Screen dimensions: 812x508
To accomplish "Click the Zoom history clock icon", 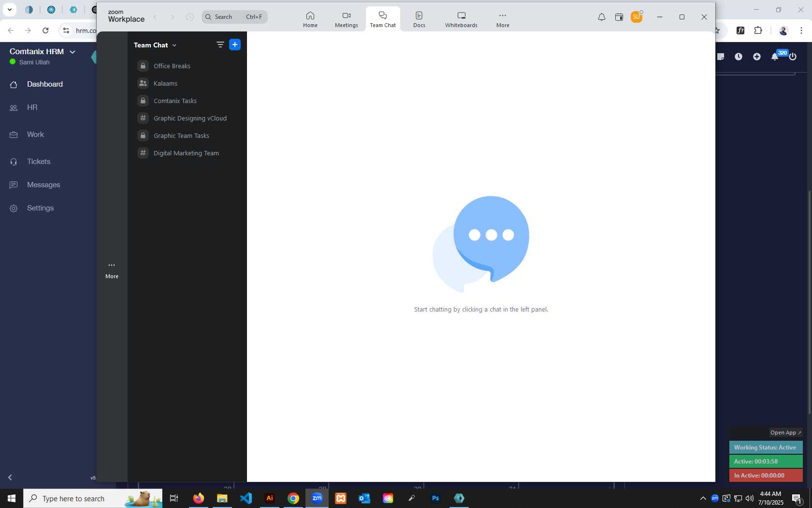I will pyautogui.click(x=190, y=17).
